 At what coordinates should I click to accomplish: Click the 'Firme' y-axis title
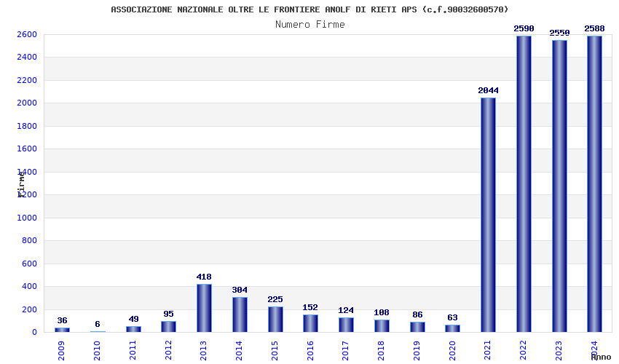tap(21, 184)
